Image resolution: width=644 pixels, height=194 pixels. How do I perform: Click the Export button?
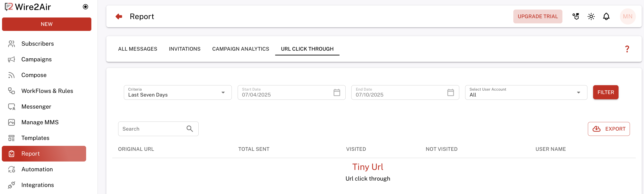click(x=609, y=129)
